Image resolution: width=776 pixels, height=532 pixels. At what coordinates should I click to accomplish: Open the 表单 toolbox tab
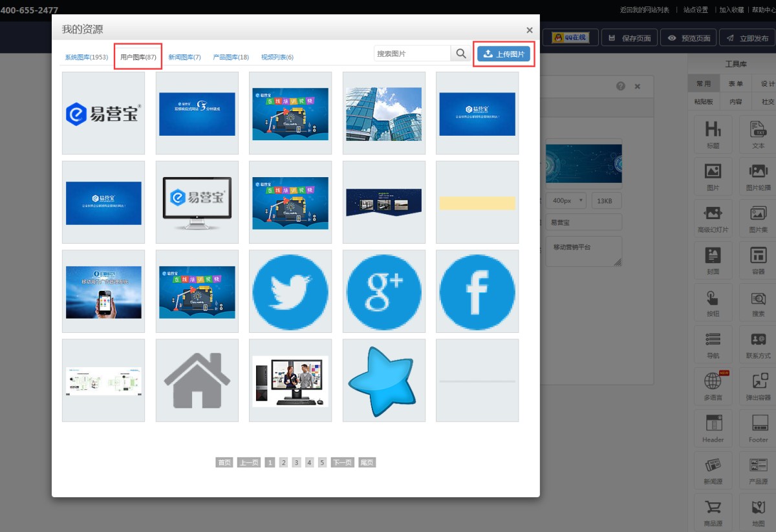pos(735,83)
